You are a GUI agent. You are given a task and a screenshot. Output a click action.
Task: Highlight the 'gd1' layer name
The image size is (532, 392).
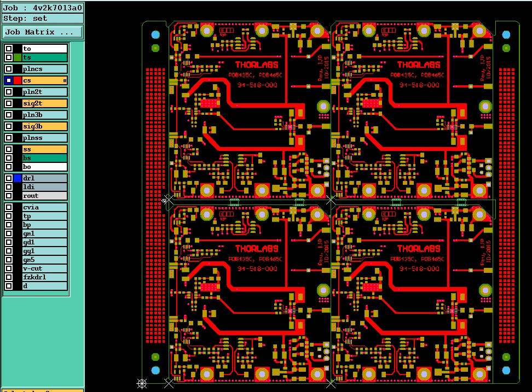tap(44, 242)
